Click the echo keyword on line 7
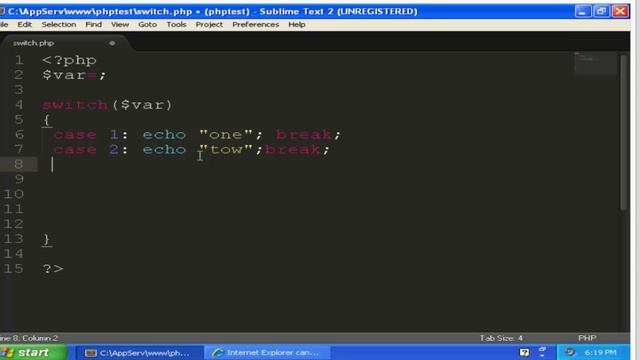Screen dimensions: 640x360 click(x=164, y=149)
